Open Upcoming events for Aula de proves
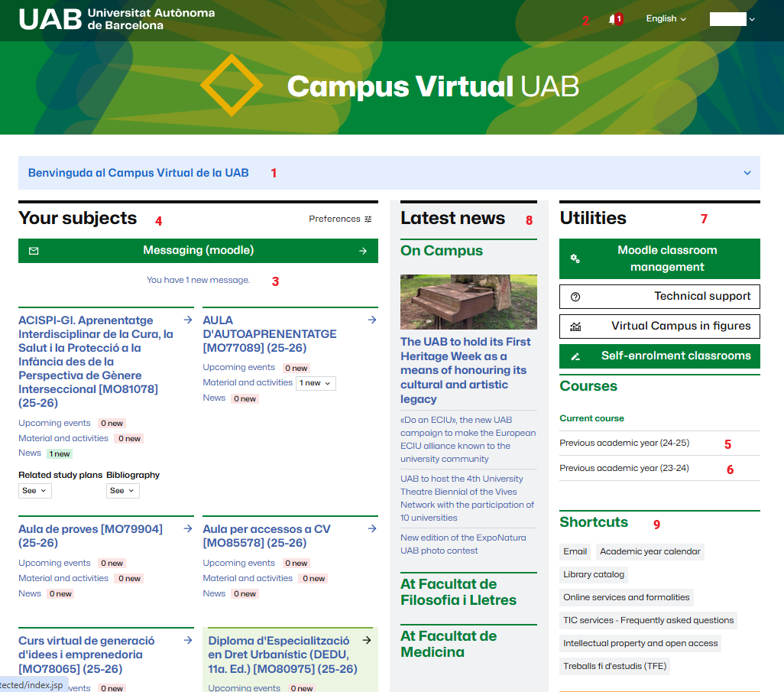This screenshot has width=784, height=692. click(54, 563)
